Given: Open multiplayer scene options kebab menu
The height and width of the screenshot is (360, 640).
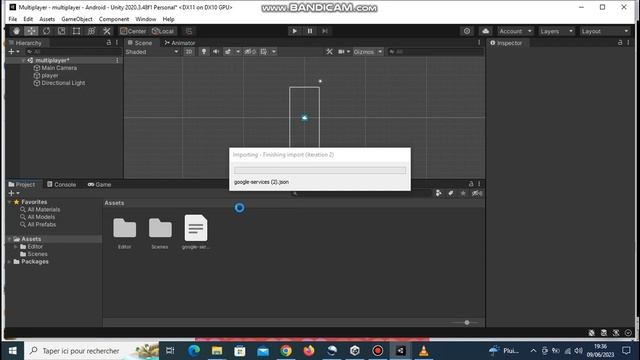Looking at the screenshot, I should [117, 60].
